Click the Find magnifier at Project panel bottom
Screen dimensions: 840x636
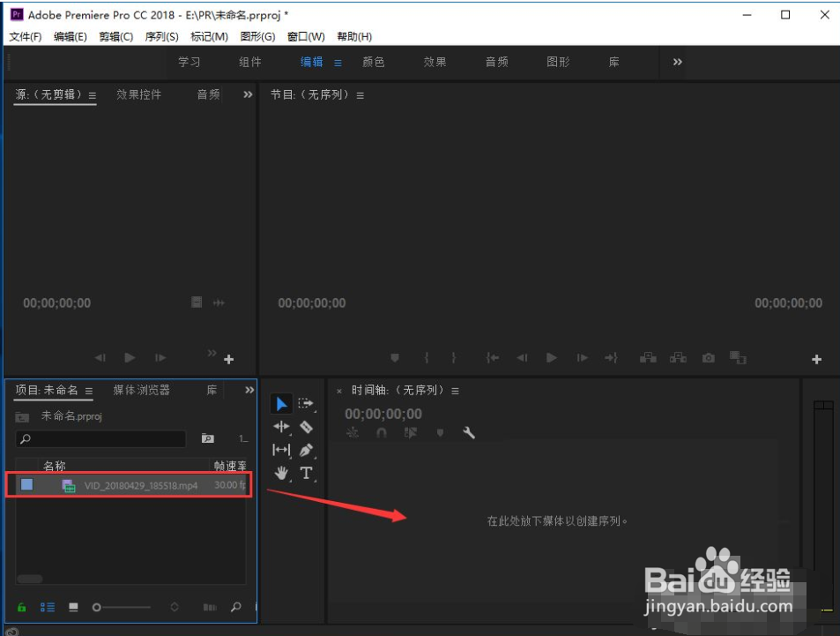pyautogui.click(x=235, y=607)
